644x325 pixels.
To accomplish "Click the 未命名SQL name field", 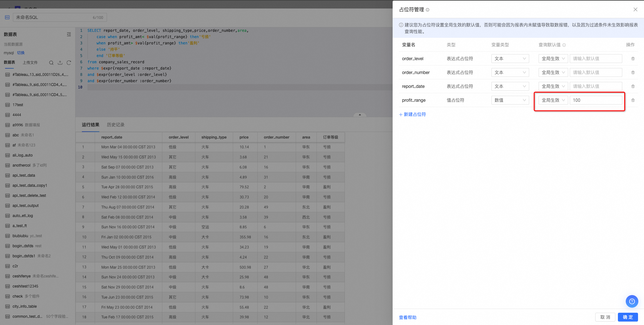I will [x=60, y=17].
